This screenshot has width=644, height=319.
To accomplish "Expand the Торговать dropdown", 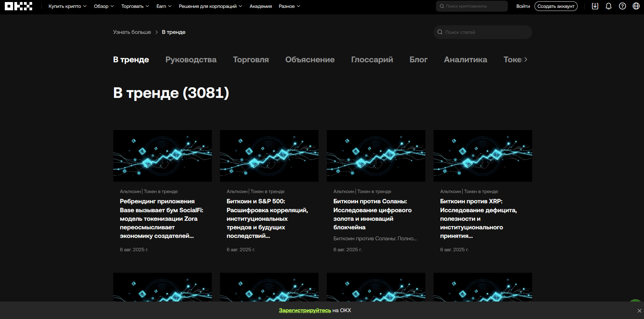I will coord(135,6).
